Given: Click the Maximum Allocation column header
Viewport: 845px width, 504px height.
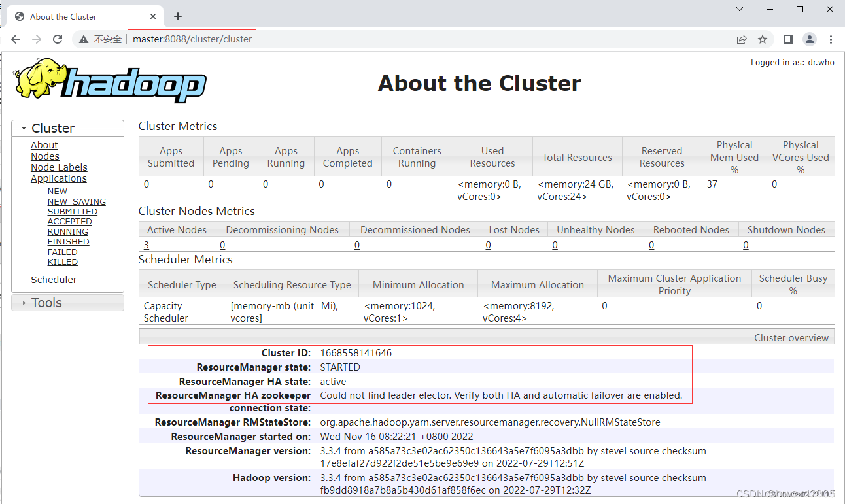Looking at the screenshot, I should [538, 285].
